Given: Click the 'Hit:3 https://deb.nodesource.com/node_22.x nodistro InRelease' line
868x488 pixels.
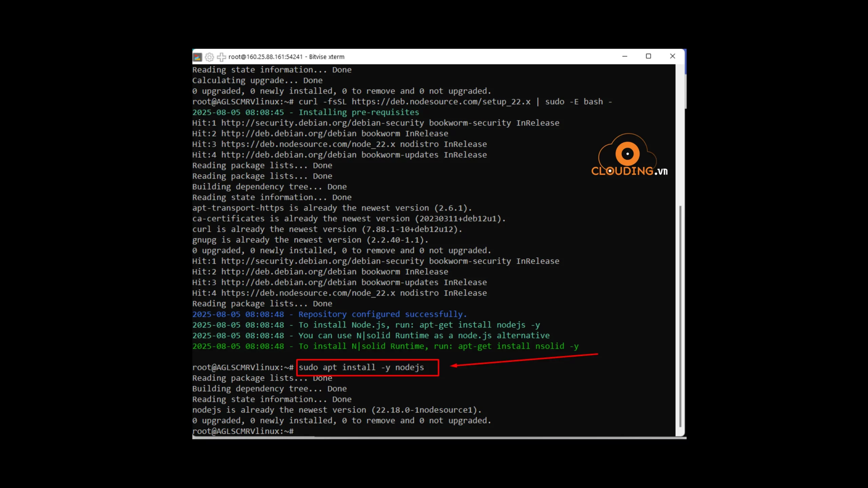Looking at the screenshot, I should click(339, 144).
